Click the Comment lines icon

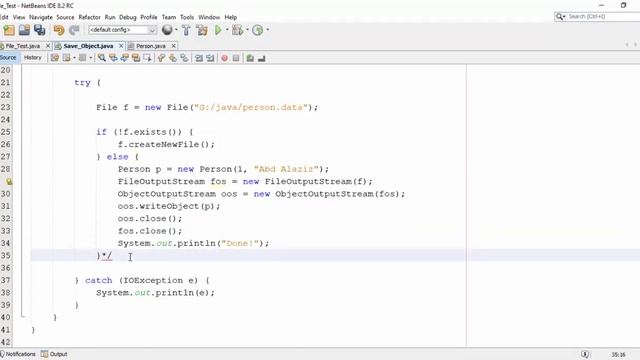(250, 58)
